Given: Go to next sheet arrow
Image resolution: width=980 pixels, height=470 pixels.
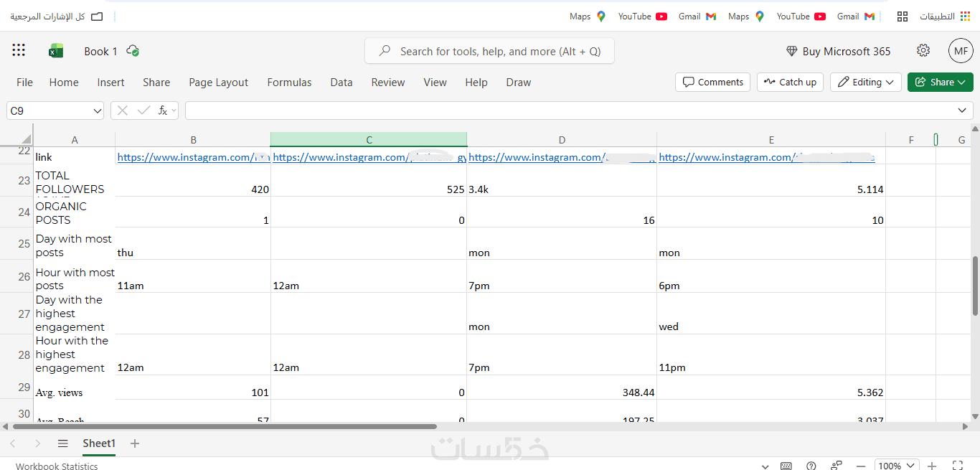Looking at the screenshot, I should point(37,443).
